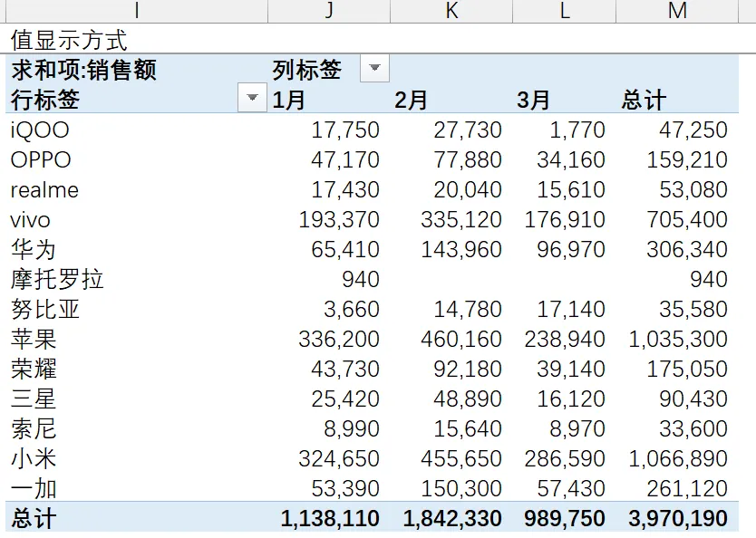
Task: Select column header J
Action: pyautogui.click(x=329, y=10)
